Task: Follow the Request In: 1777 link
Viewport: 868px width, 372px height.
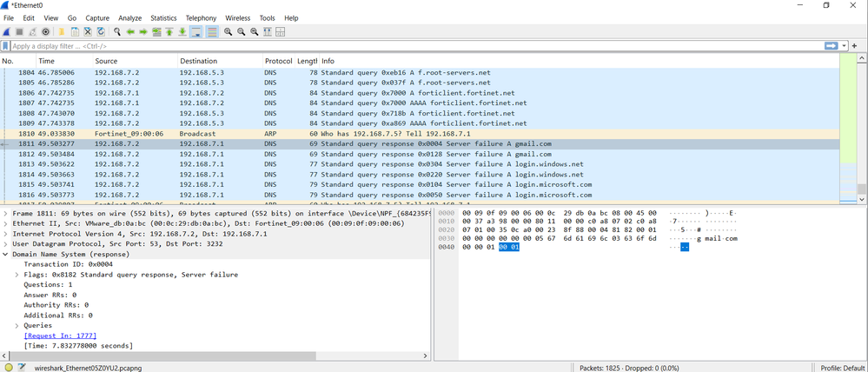Action: pyautogui.click(x=60, y=335)
